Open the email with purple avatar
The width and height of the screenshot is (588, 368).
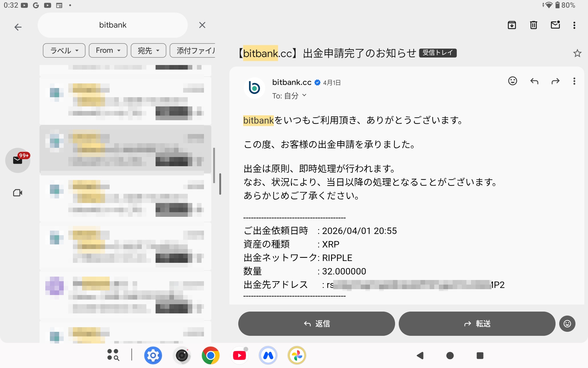[x=125, y=295]
